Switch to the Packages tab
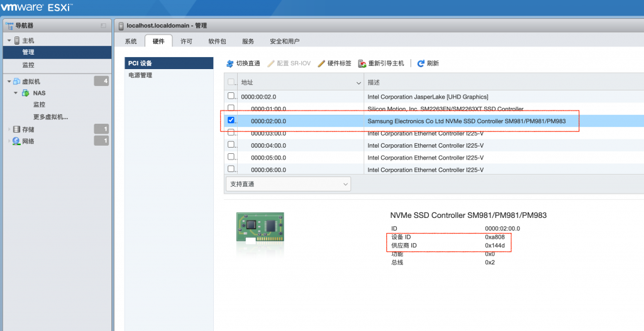The image size is (644, 331). pyautogui.click(x=217, y=41)
